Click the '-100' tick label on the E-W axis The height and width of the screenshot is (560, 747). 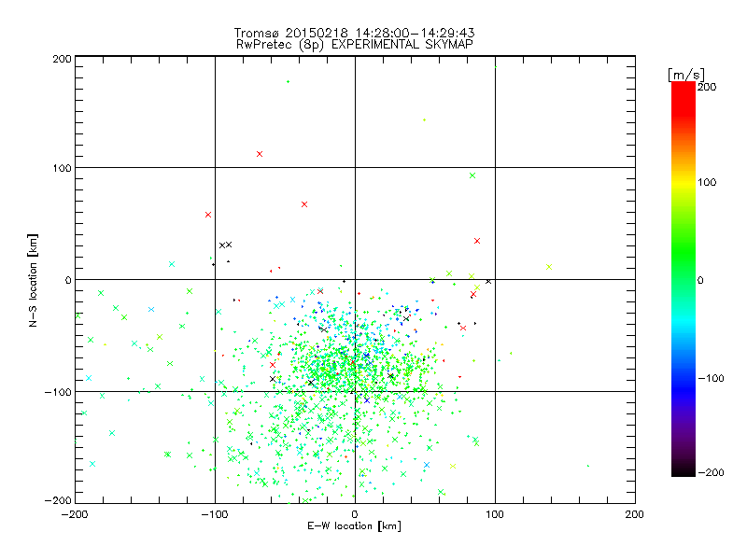pyautogui.click(x=215, y=514)
